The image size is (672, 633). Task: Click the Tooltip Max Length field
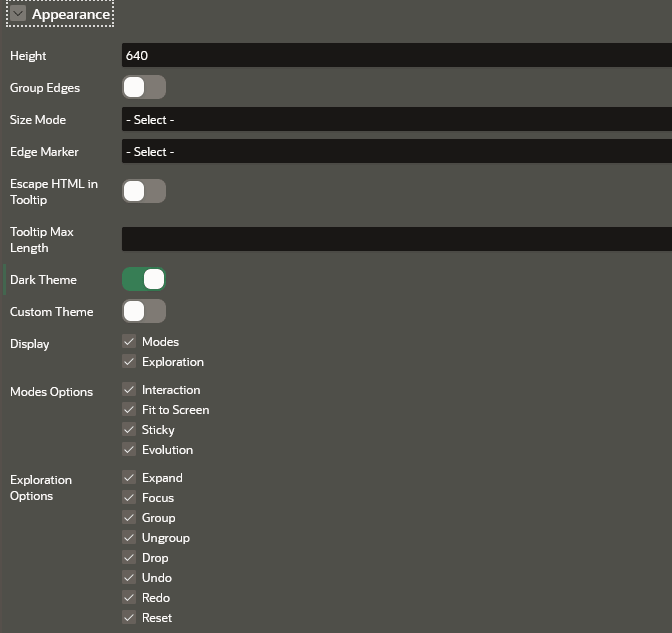tap(397, 239)
